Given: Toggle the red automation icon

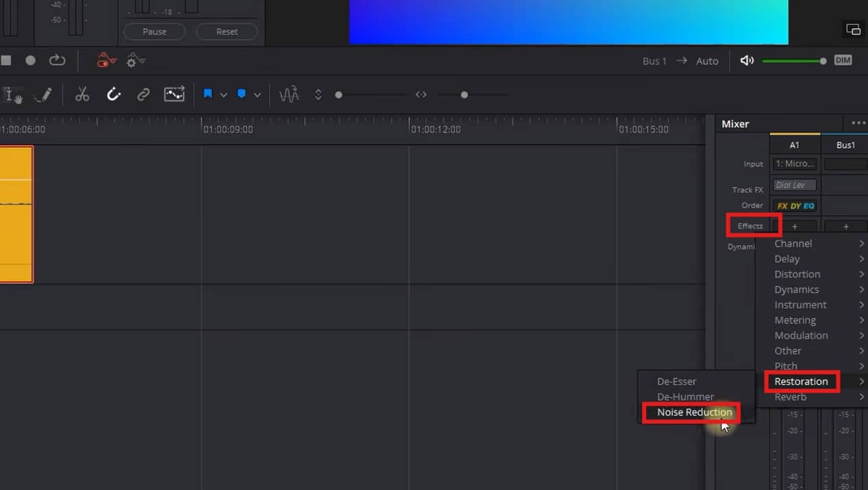Looking at the screenshot, I should coord(106,60).
